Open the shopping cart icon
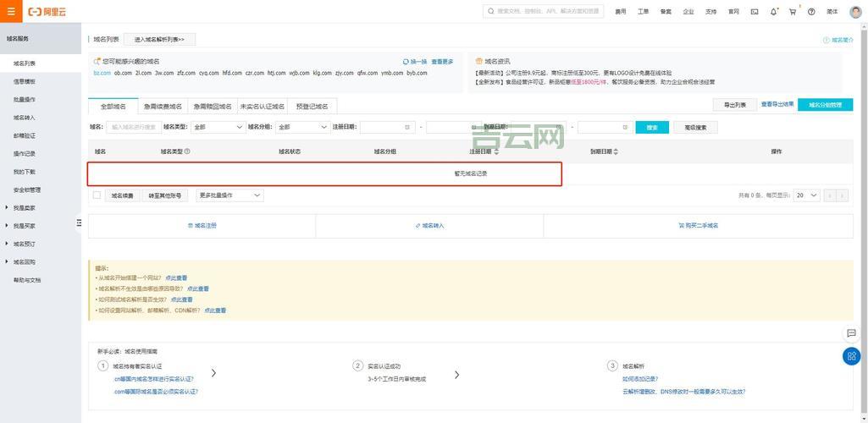The width and height of the screenshot is (868, 423). 793,12
